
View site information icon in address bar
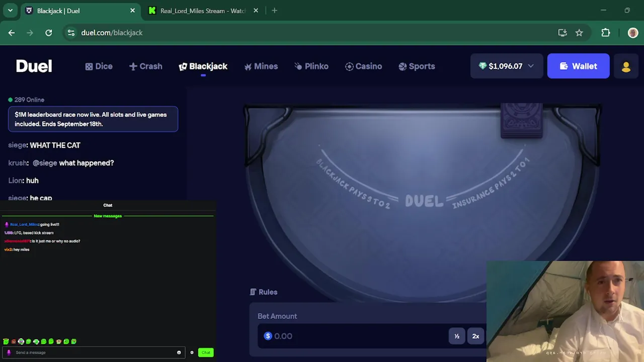click(x=71, y=33)
